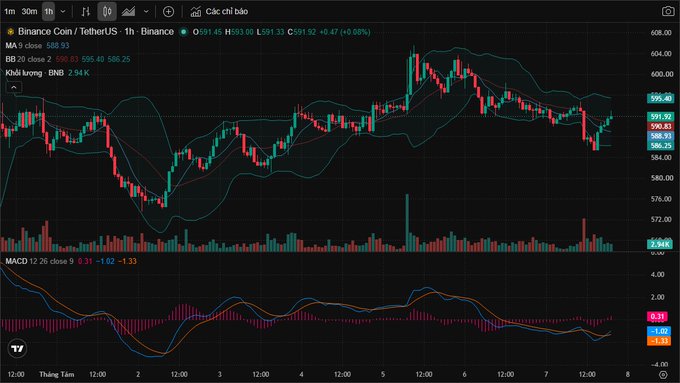
Task: Click the low value L591.33
Action: (x=270, y=32)
